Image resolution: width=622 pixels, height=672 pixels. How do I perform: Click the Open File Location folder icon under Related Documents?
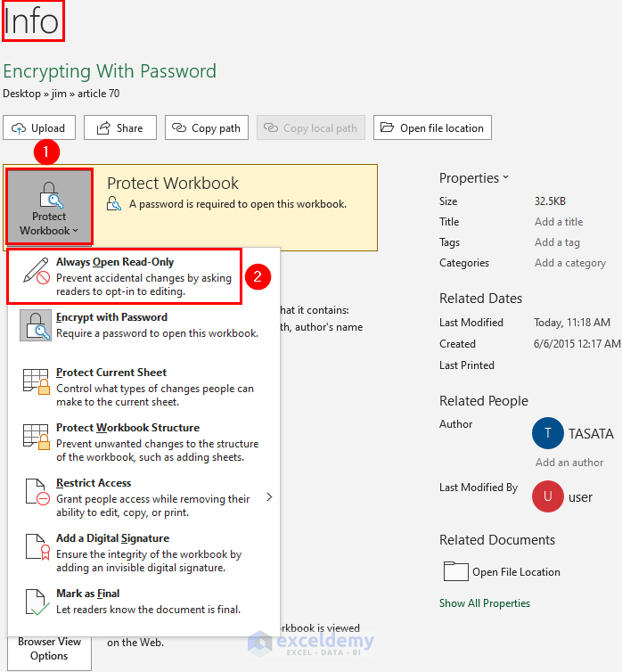[455, 571]
